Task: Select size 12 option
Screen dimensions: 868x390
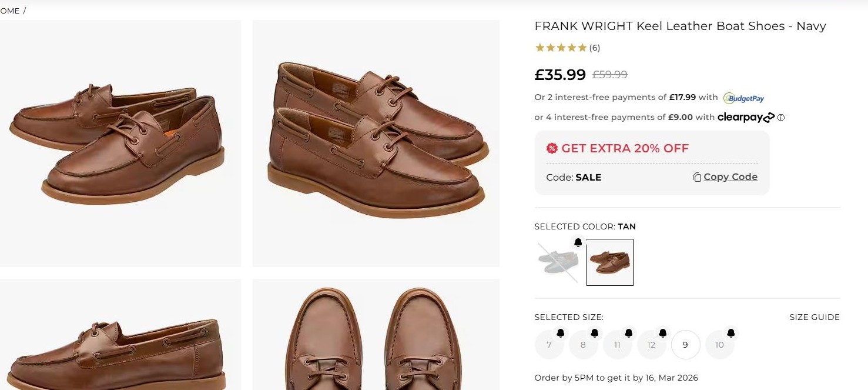Action: (x=651, y=345)
